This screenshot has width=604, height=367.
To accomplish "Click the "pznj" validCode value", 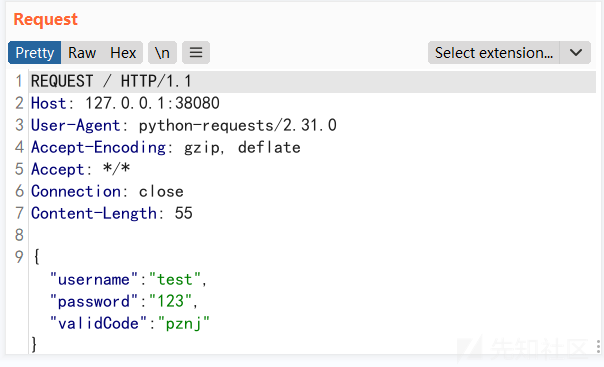I will (184, 323).
